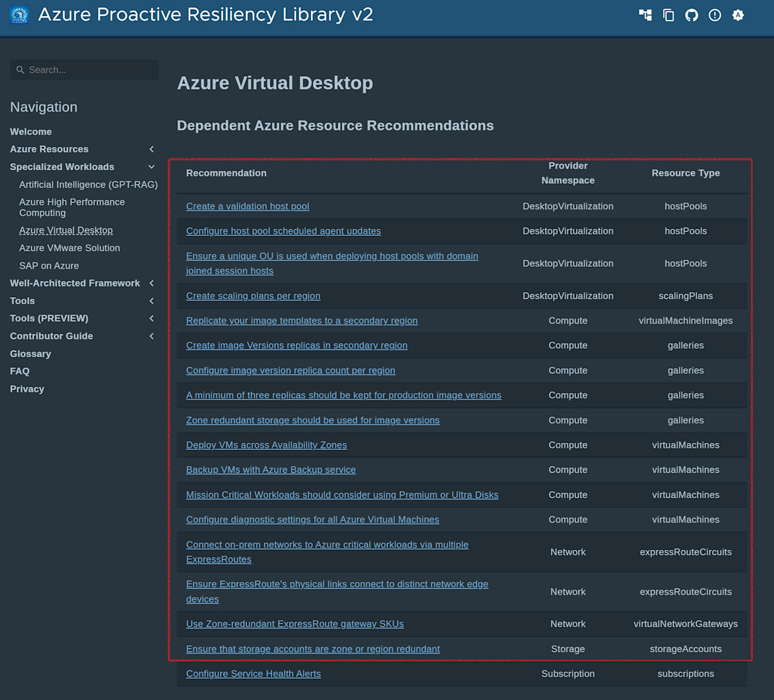Expand the Contributor Guide chevron

coord(152,336)
